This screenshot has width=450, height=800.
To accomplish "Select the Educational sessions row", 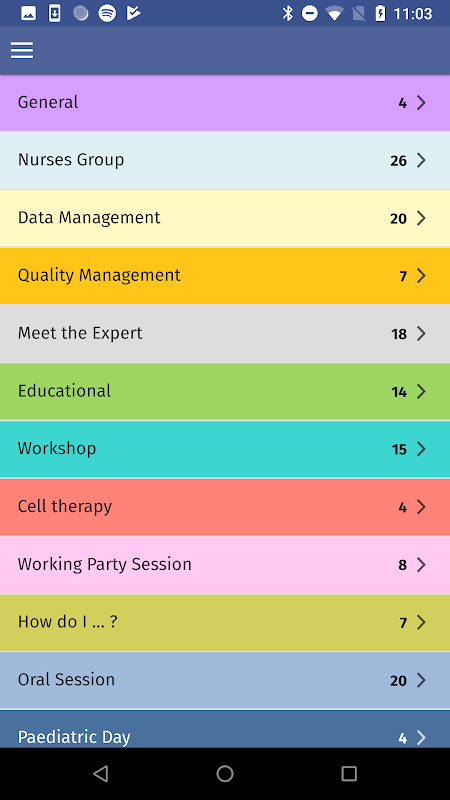I will pyautogui.click(x=225, y=391).
